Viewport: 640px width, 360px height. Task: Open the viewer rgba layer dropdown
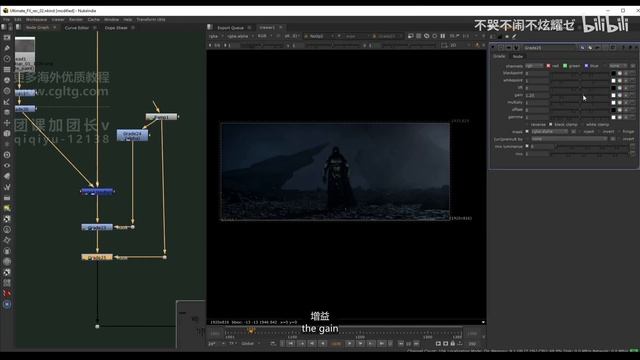pyautogui.click(x=216, y=36)
